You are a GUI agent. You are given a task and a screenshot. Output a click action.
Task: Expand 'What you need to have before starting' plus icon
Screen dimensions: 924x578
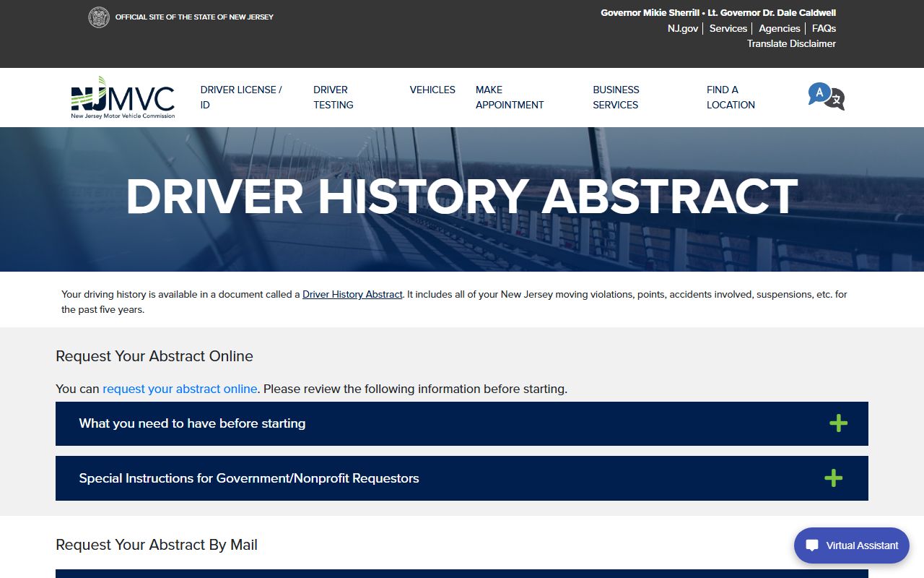click(838, 423)
